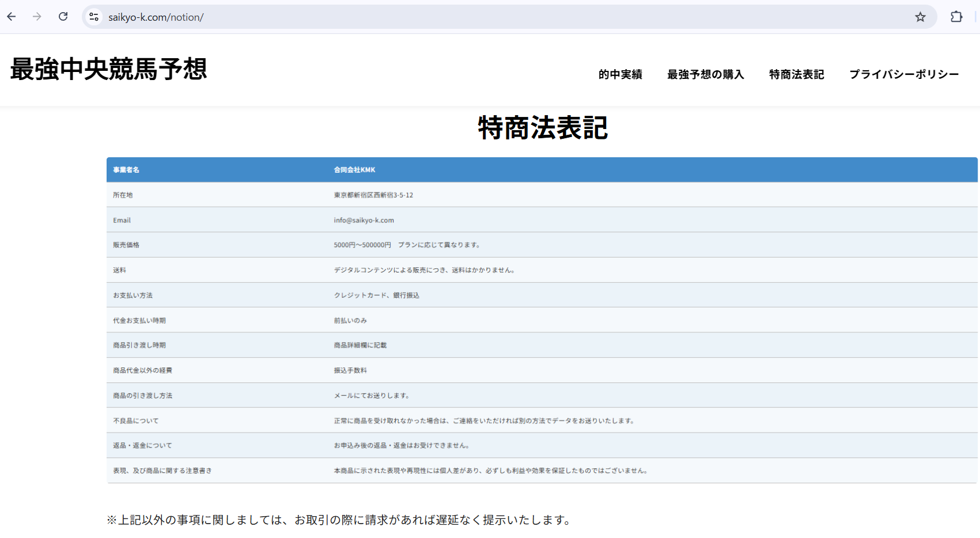Go to 最強予想の購入 page
980x538 pixels.
tap(705, 74)
